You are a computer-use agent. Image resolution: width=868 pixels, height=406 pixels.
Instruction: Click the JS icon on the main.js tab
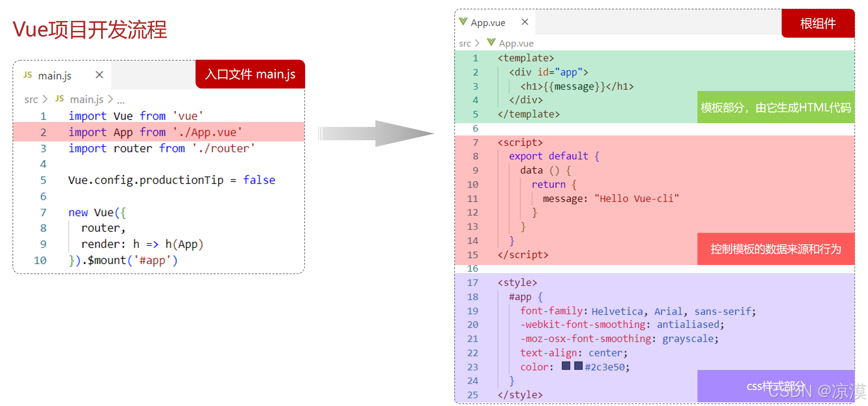click(28, 75)
